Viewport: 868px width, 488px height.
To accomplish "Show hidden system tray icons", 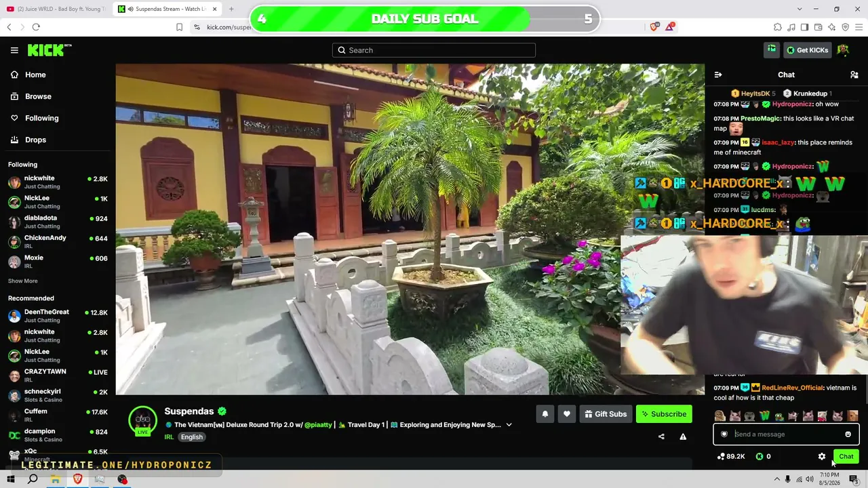I will [776, 479].
